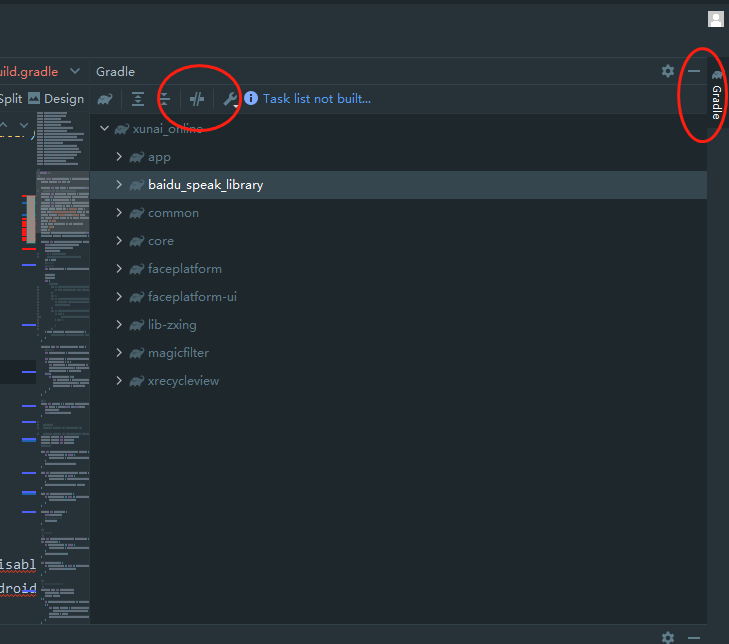Expand the baidu_speak_library module
Viewport: 729px width, 644px height.
point(119,185)
